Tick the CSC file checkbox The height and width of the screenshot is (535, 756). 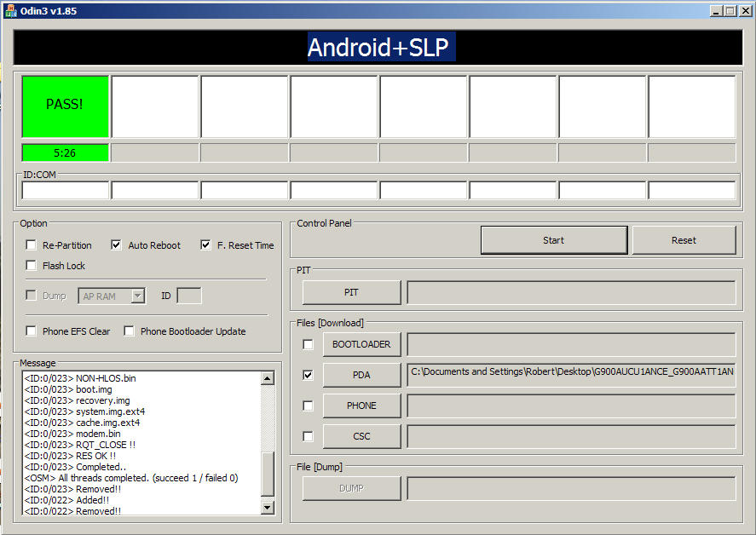tap(308, 436)
